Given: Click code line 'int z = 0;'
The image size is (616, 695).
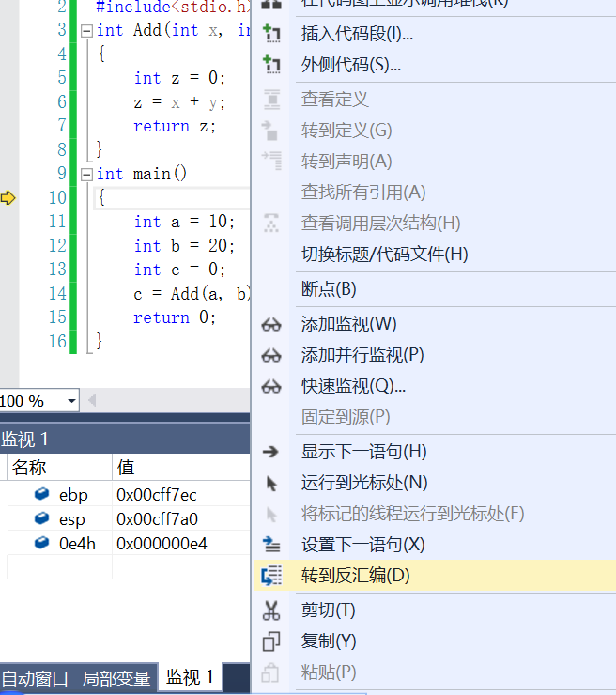Looking at the screenshot, I should coord(179,78).
